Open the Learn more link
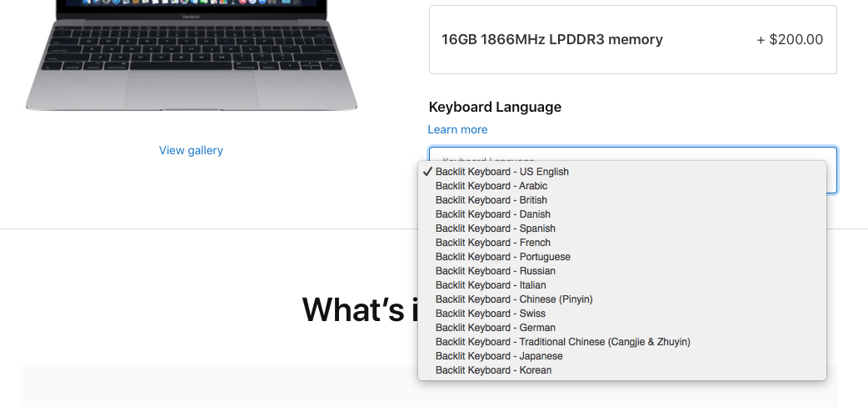The height and width of the screenshot is (407, 868). click(x=458, y=130)
